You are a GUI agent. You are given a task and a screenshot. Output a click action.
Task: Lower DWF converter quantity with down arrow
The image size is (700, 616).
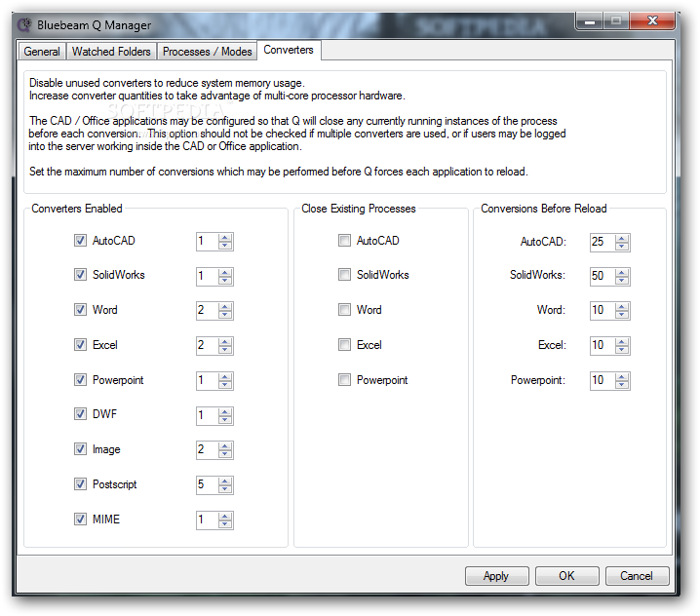point(225,419)
